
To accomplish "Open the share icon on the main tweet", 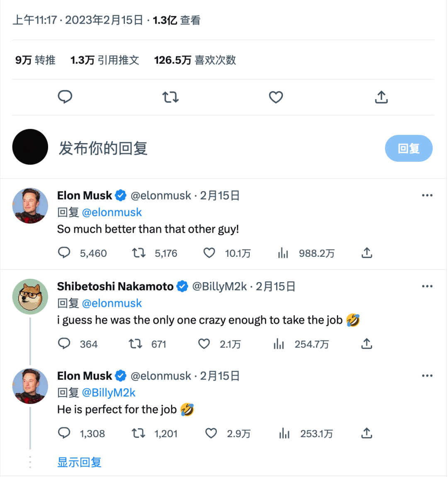I will (x=381, y=97).
